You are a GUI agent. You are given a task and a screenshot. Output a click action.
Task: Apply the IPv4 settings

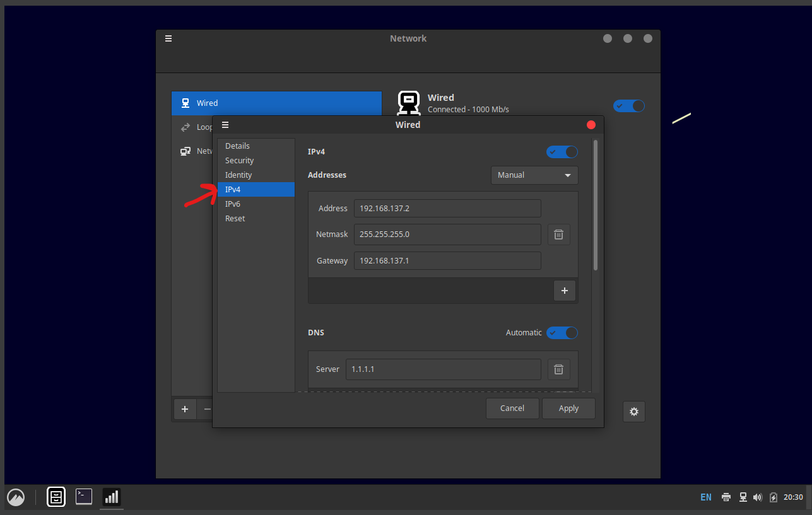[x=568, y=408]
